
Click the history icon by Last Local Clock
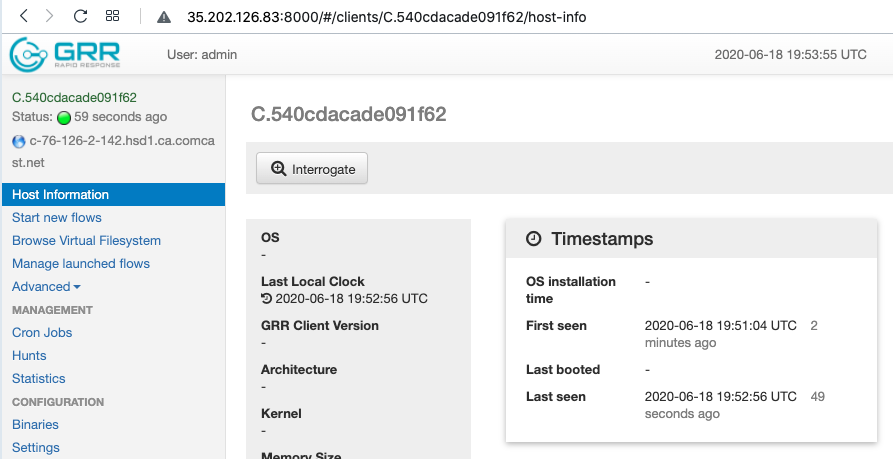point(266,298)
